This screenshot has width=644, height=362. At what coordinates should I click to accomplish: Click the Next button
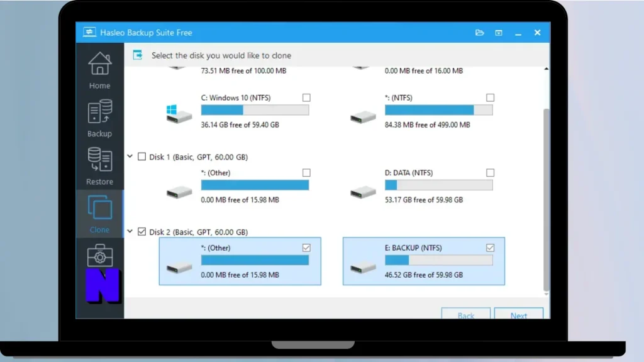coord(519,314)
